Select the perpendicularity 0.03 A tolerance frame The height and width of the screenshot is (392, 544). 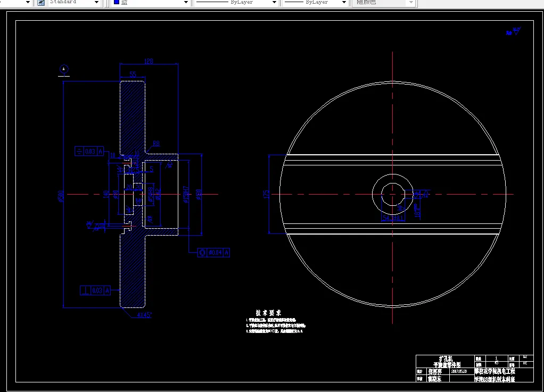coord(95,290)
